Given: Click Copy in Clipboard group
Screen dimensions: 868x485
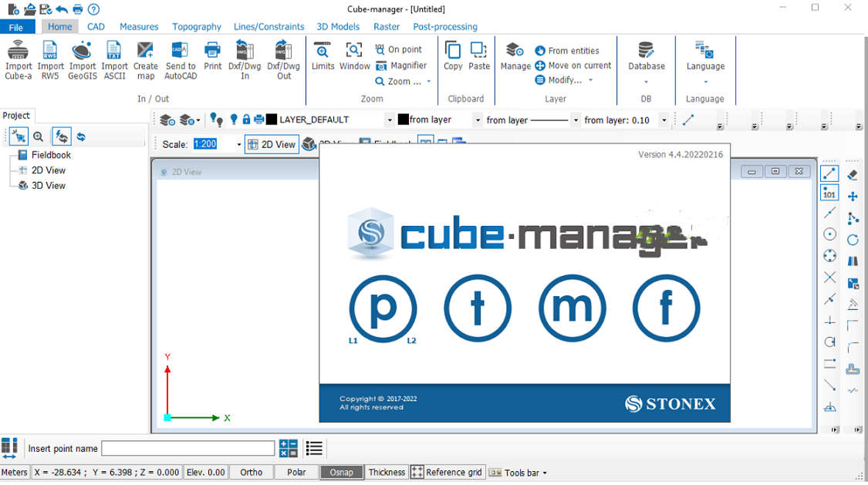Looking at the screenshot, I should click(x=453, y=56).
